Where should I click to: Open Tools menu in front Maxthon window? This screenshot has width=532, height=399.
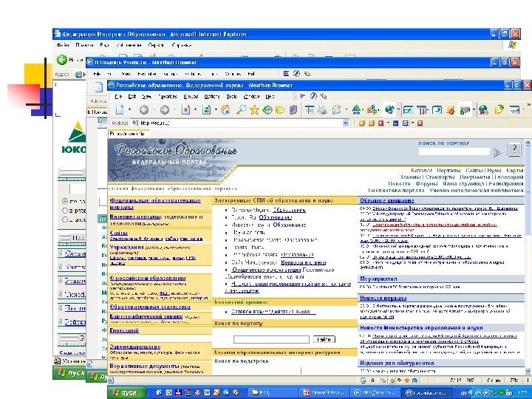[x=231, y=96]
